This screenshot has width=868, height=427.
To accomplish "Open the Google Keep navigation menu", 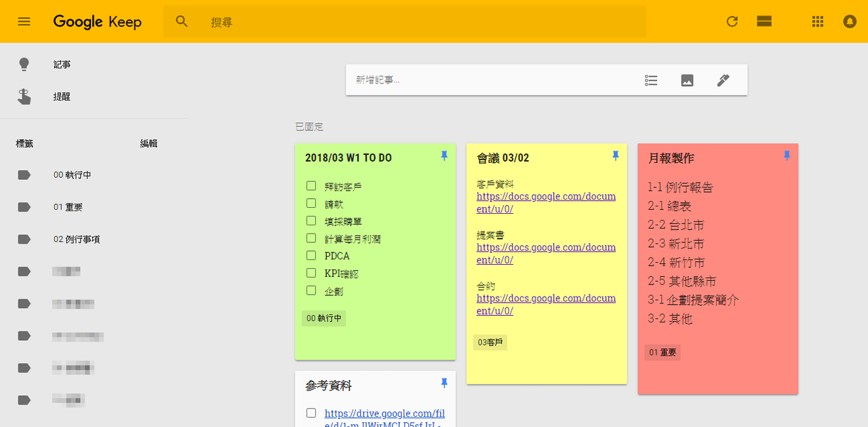I will (24, 21).
